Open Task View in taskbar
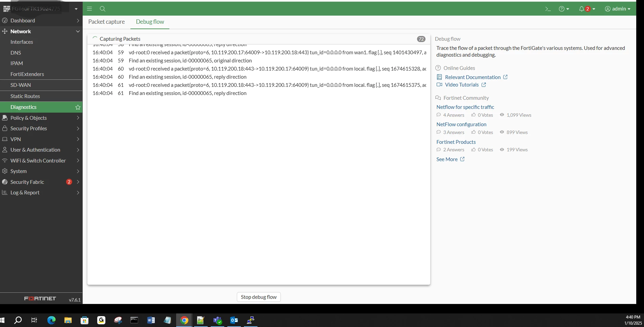644x327 pixels. point(34,320)
